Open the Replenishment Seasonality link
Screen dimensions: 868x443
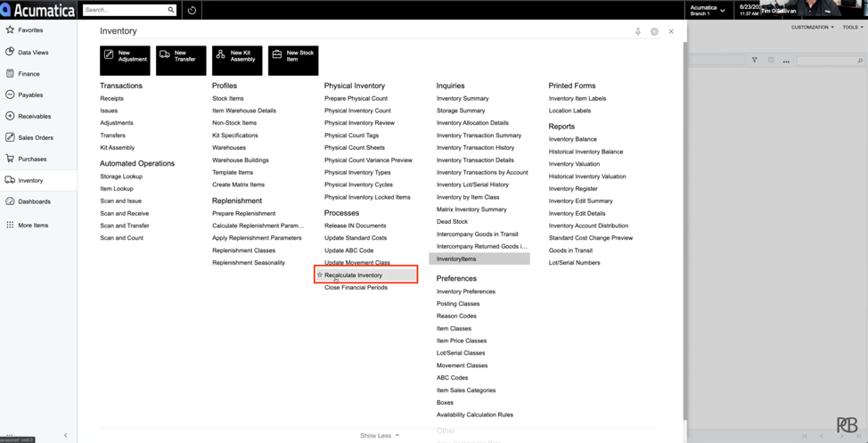click(x=249, y=262)
